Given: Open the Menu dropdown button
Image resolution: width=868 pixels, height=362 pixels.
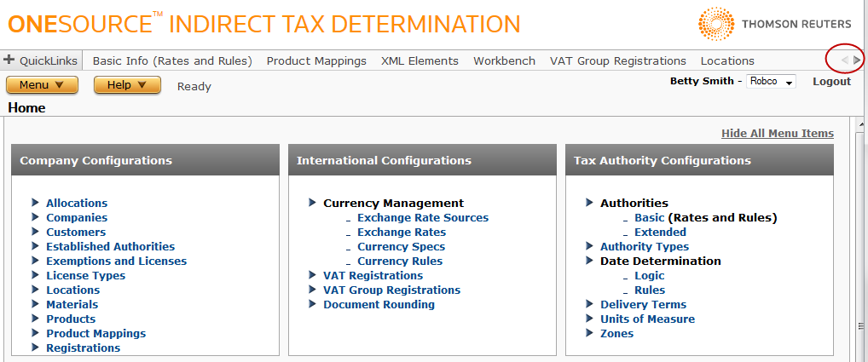Looking at the screenshot, I should pyautogui.click(x=42, y=85).
